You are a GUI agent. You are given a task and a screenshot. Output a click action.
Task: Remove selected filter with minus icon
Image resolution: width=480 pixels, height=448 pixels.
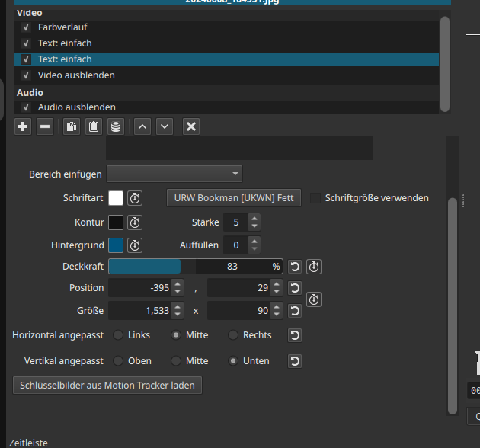tap(45, 126)
